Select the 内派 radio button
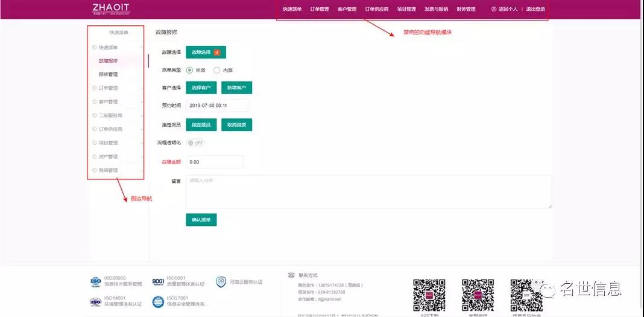This screenshot has height=317, width=644. click(217, 70)
